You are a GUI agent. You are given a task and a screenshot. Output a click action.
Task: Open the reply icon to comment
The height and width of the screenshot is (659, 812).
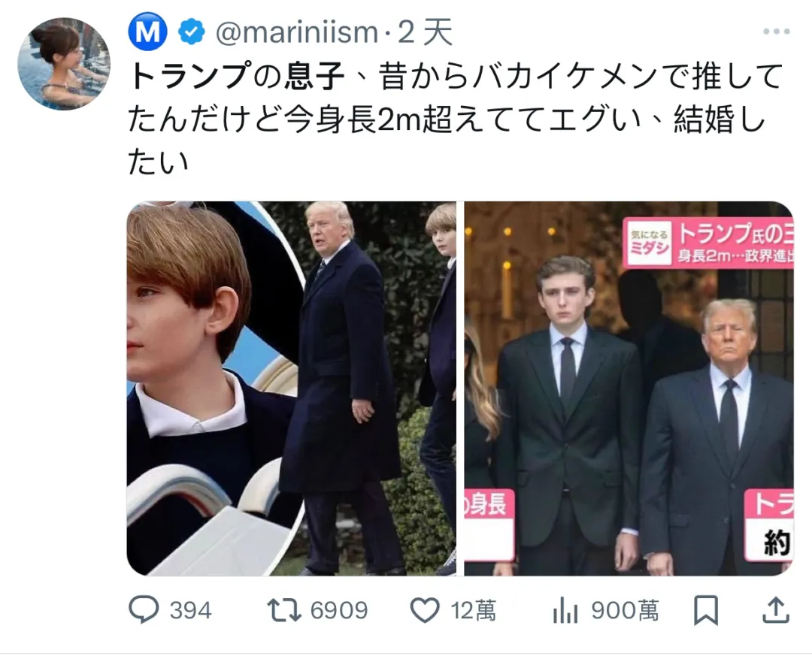tap(143, 610)
